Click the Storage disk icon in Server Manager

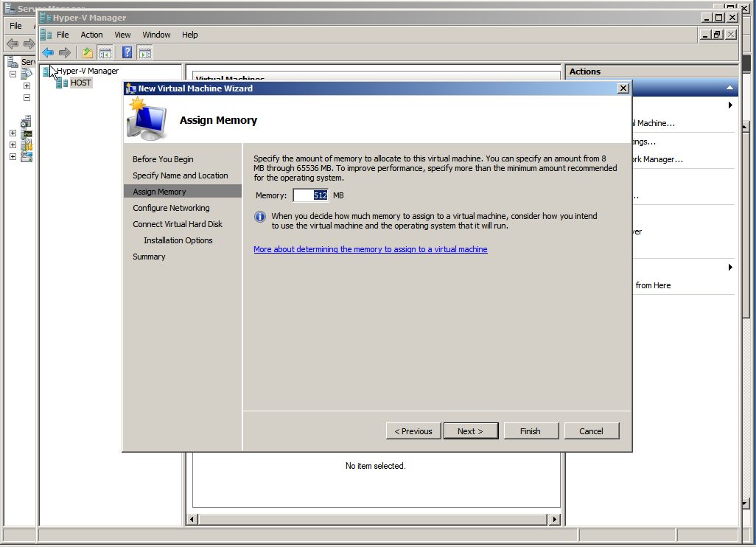(x=27, y=156)
